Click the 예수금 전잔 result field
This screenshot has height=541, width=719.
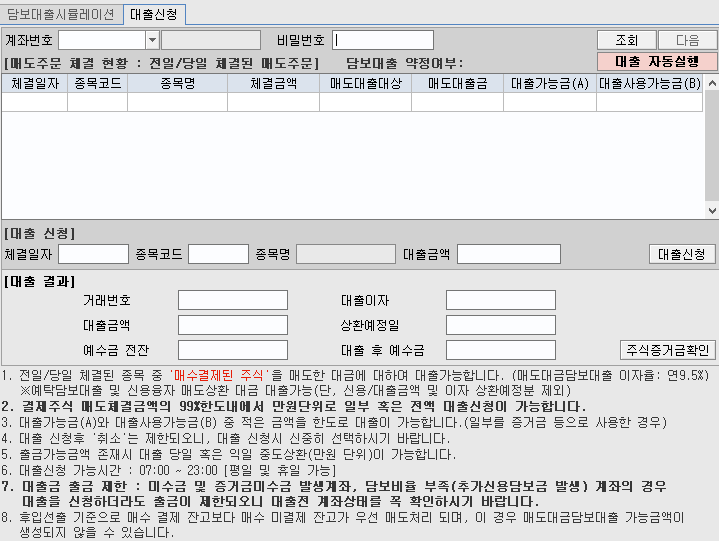(x=233, y=350)
